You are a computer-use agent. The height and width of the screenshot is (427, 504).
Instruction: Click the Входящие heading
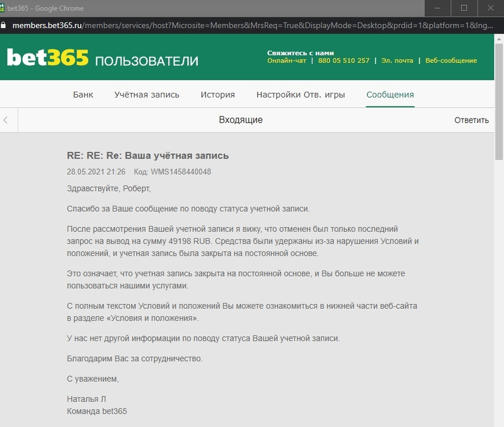click(x=241, y=120)
